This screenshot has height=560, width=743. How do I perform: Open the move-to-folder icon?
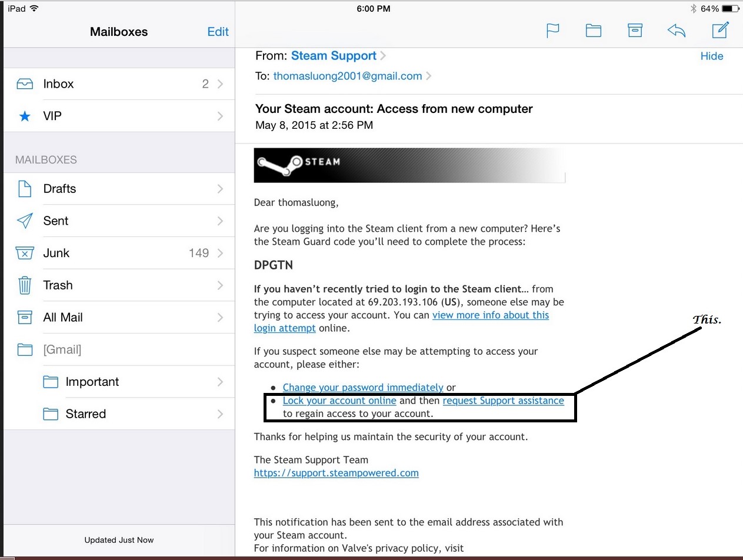click(x=593, y=31)
